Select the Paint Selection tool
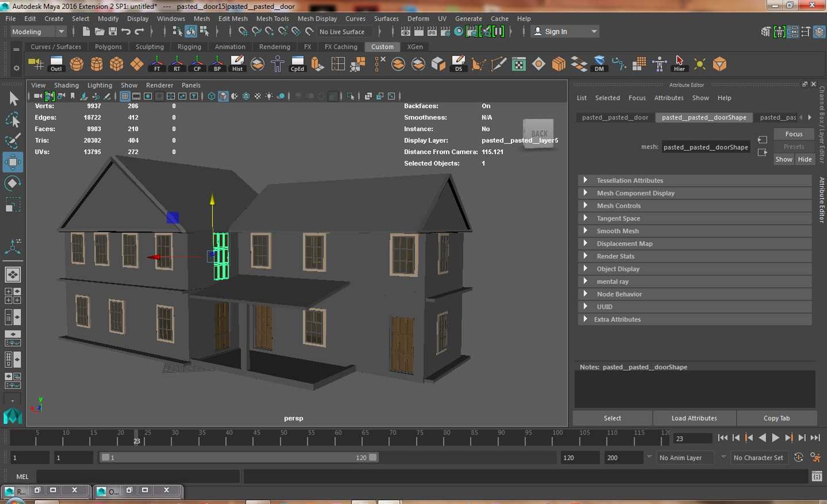This screenshot has width=827, height=504. pyautogui.click(x=13, y=140)
